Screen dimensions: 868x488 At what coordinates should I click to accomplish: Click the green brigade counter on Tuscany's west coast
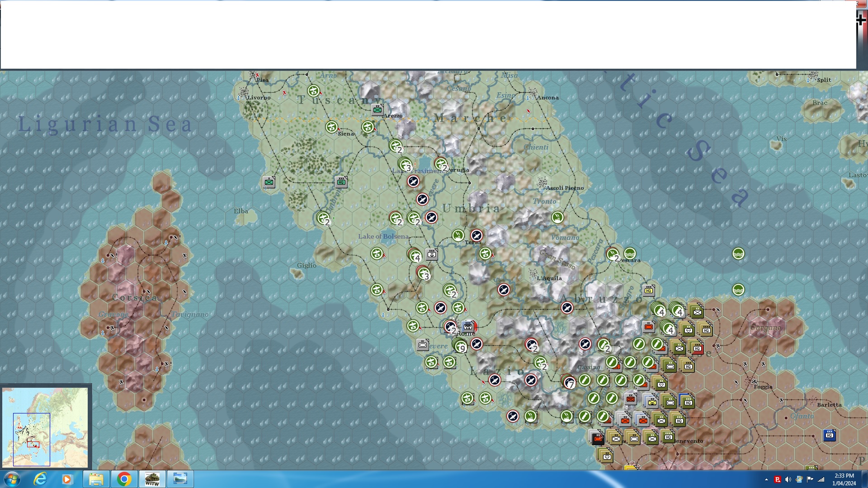coord(269,182)
